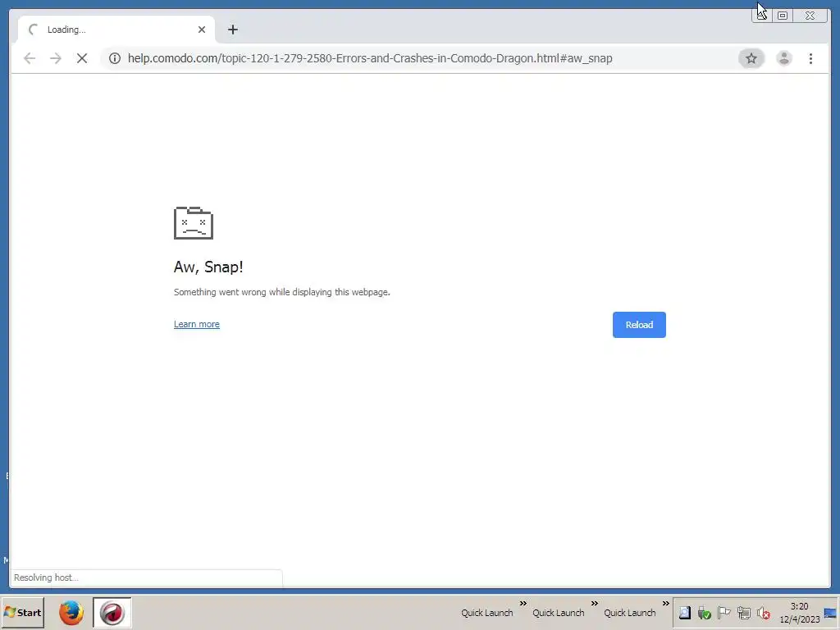
Task: Click the 'Something went wrong' message
Action: pos(282,292)
